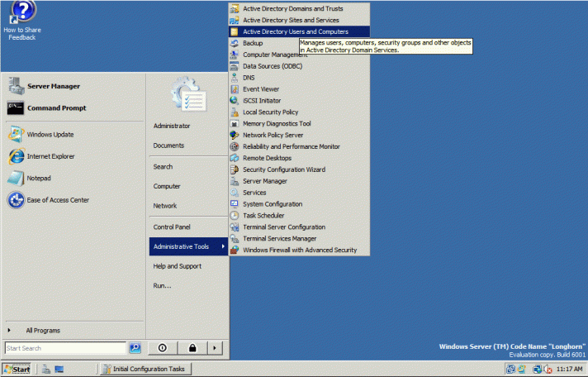Image resolution: width=588 pixels, height=377 pixels.
Task: Open Command Prompt from pinned list
Action: [x=15, y=107]
